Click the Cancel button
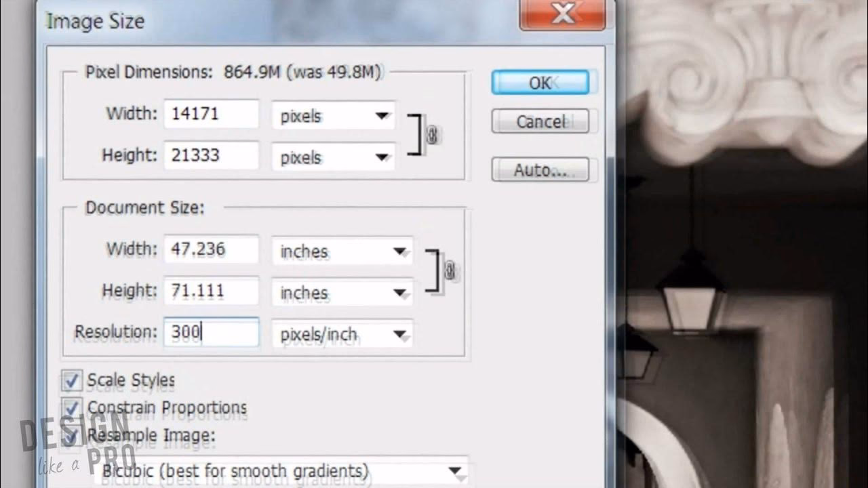This screenshot has height=488, width=868. (x=540, y=121)
